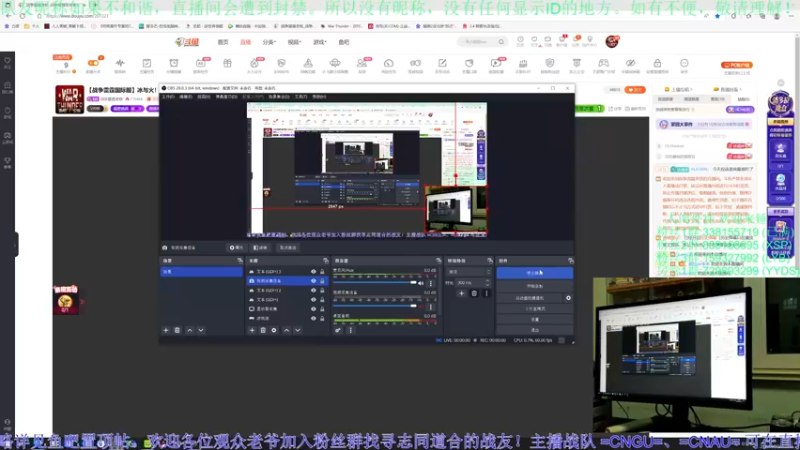Toggle visibility of the last source row

[313, 318]
